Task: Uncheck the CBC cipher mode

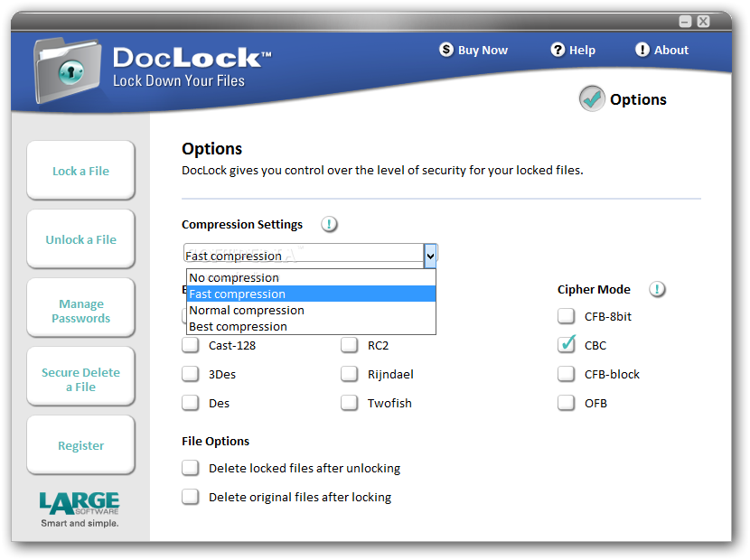Action: point(567,345)
